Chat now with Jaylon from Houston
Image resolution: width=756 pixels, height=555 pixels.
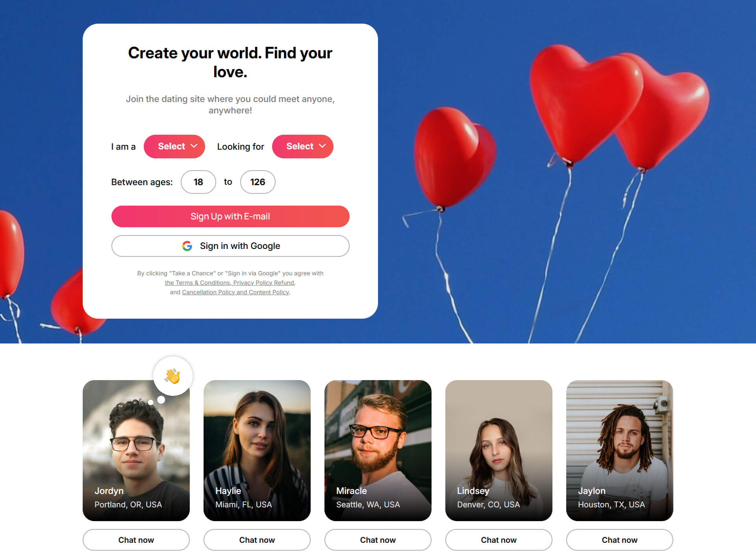(620, 540)
